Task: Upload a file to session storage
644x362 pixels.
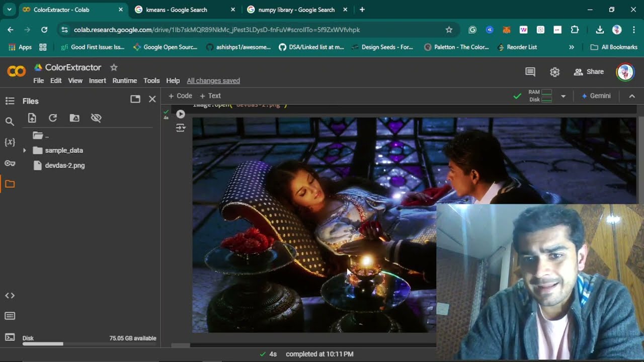Action: pyautogui.click(x=32, y=118)
